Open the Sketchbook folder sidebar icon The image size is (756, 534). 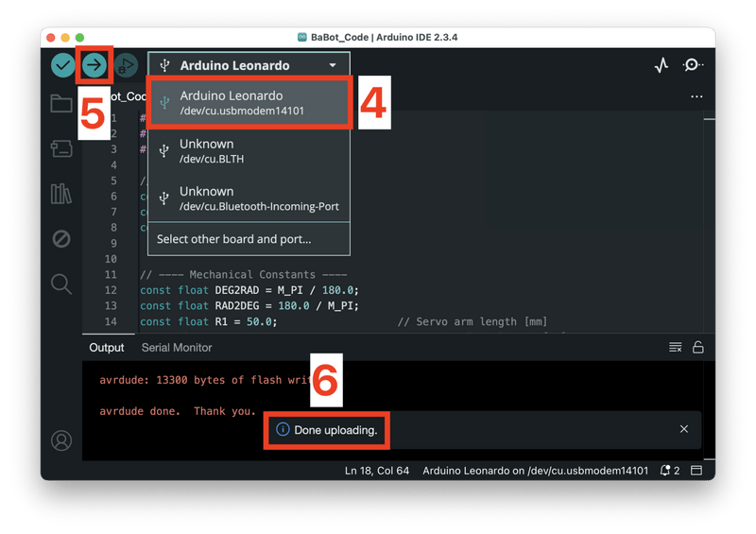click(x=61, y=103)
